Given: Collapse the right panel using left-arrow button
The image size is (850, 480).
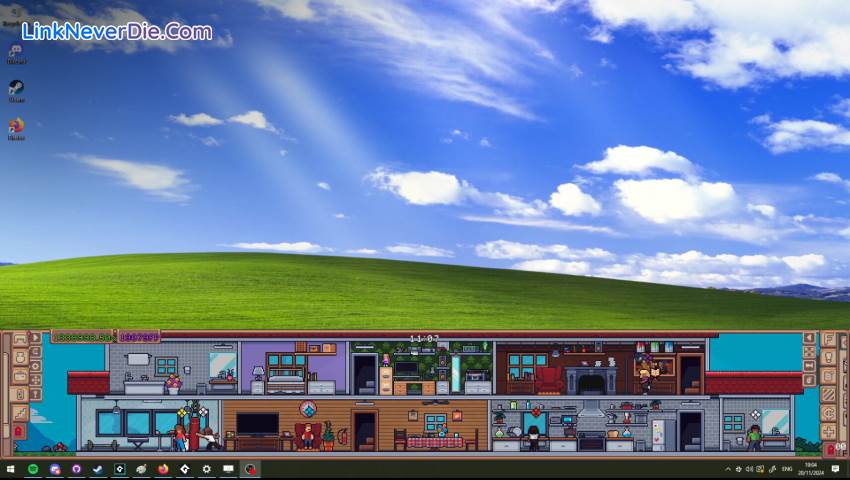Looking at the screenshot, I should coord(809,338).
